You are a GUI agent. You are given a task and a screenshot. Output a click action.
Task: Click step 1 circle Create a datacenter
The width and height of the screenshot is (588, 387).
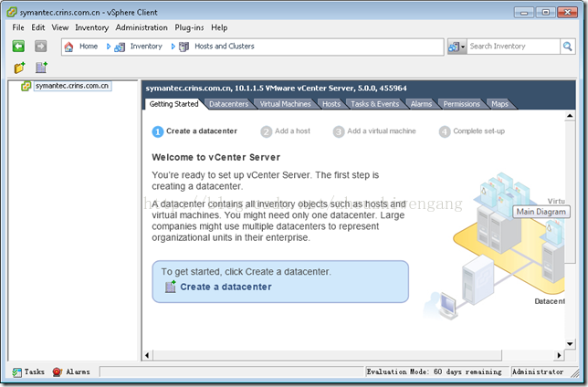157,131
